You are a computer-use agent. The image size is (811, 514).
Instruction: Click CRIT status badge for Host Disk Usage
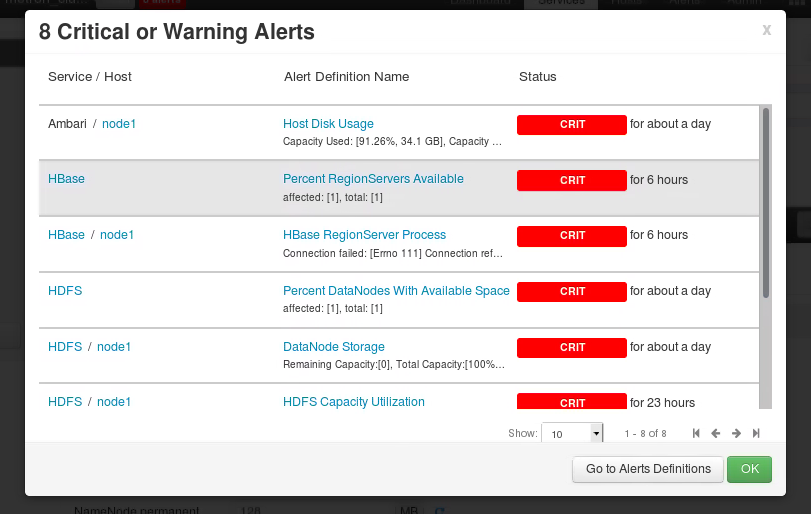(572, 124)
